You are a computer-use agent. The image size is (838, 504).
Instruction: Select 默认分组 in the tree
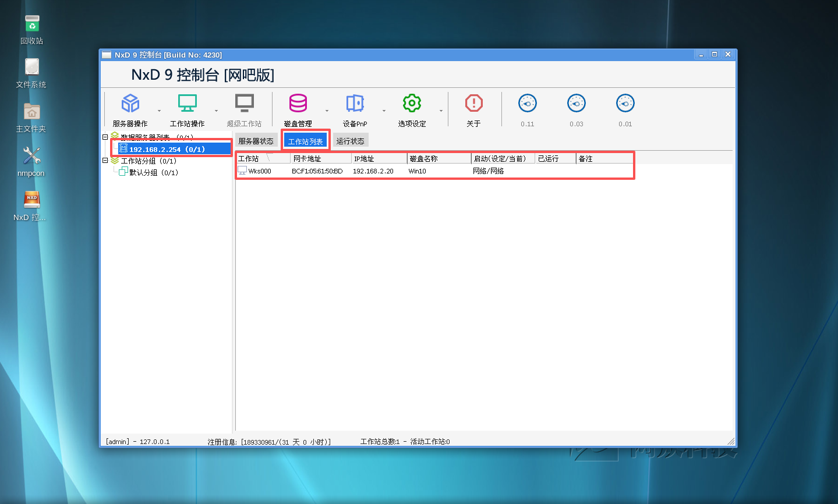[153, 172]
